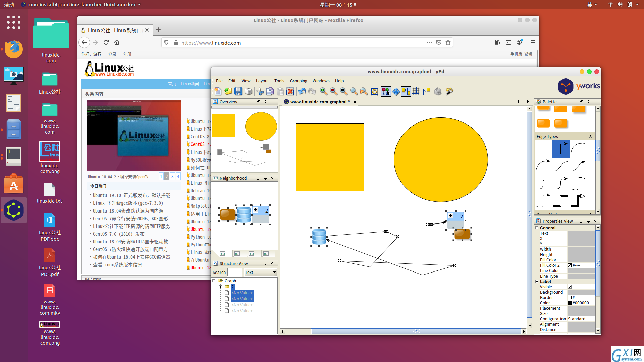
Task: Pick the double-line arrow edge type
Action: pyautogui.click(x=578, y=200)
